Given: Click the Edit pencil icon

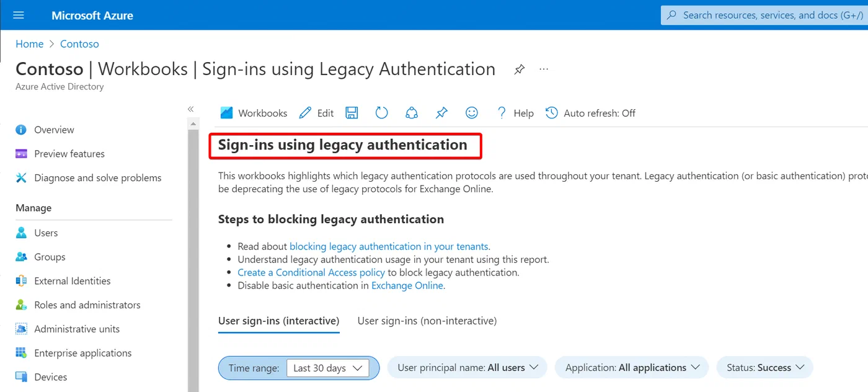Looking at the screenshot, I should tap(305, 113).
